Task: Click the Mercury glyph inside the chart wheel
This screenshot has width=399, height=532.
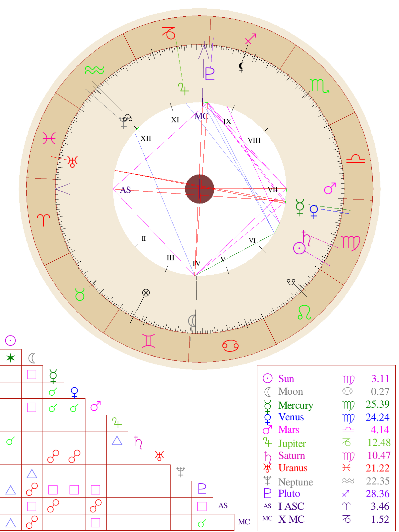Action: coord(300,207)
